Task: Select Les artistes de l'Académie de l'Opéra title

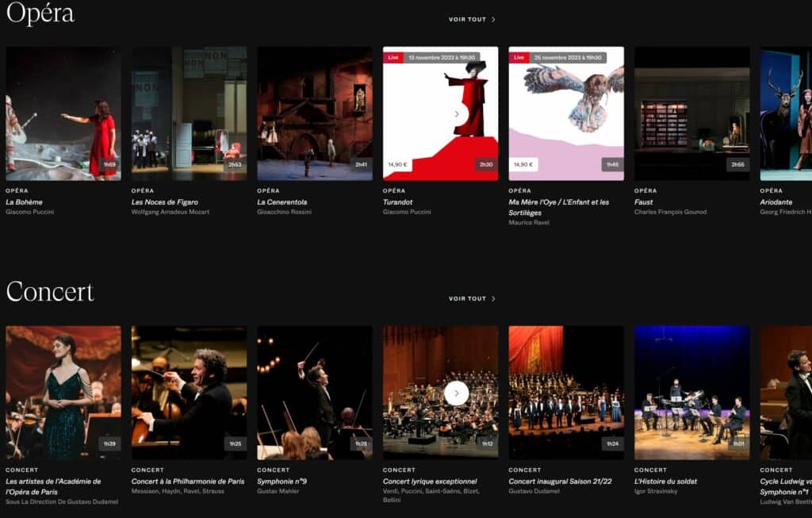Action: (x=53, y=486)
